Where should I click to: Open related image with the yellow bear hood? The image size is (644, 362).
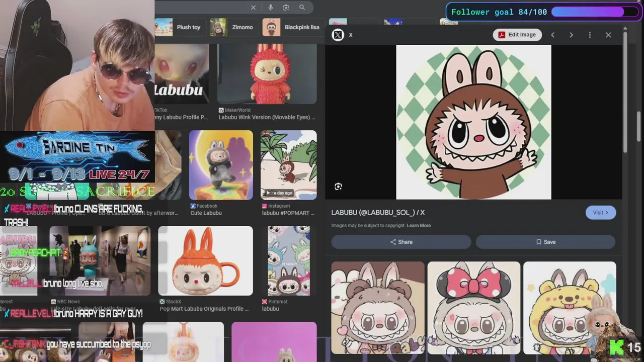coord(570,308)
